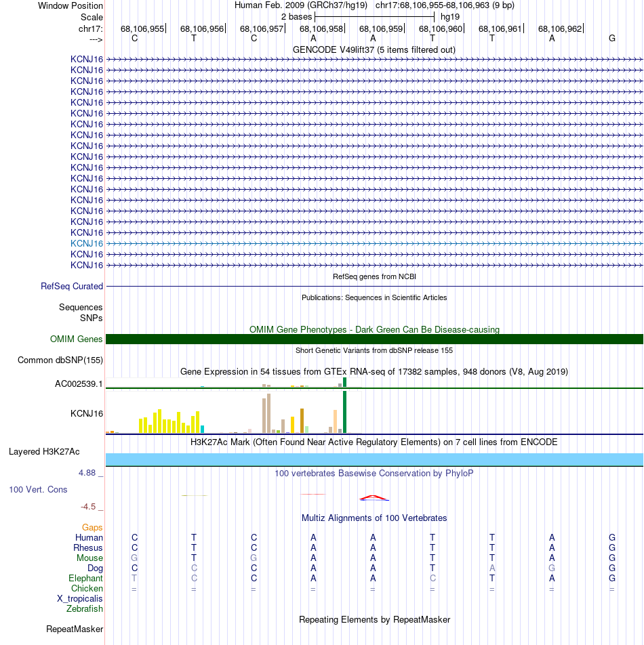The height and width of the screenshot is (645, 644).
Task: Click the X_tropicalis species label
Action: click(80, 598)
